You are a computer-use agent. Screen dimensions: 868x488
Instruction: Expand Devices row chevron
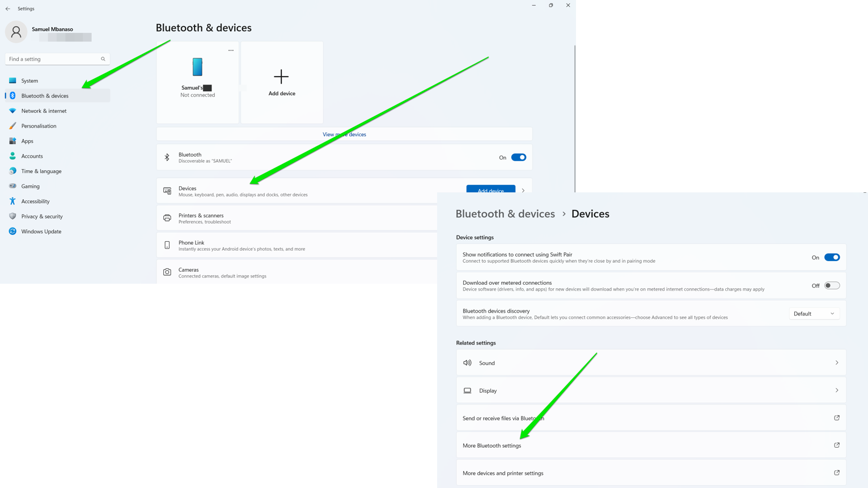(x=523, y=191)
